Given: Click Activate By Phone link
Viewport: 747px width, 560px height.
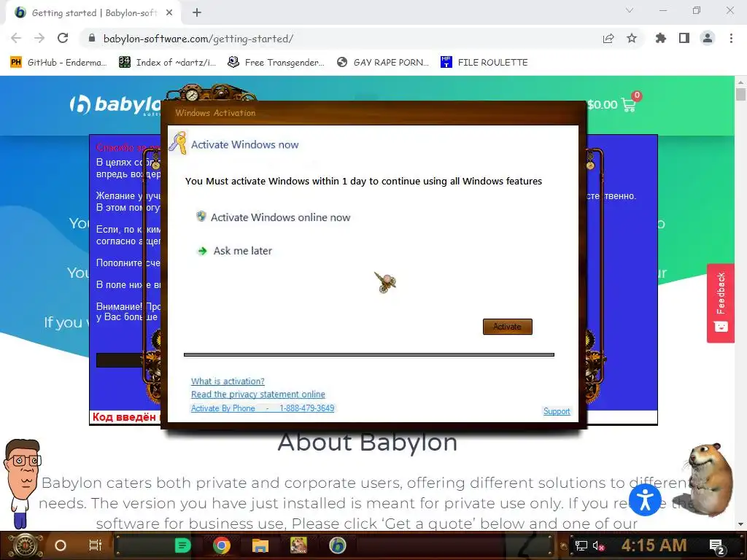Looking at the screenshot, I should 263,408.
